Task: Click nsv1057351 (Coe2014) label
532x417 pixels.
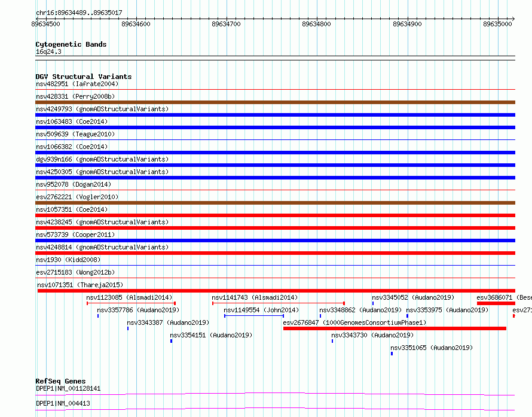Action: coord(72,209)
